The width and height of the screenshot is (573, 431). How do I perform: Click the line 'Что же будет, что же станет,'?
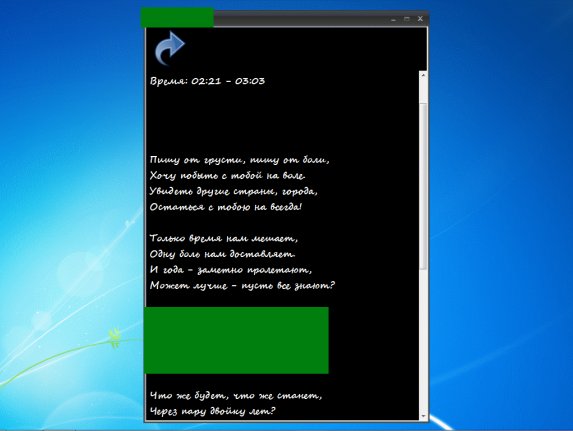[236, 396]
